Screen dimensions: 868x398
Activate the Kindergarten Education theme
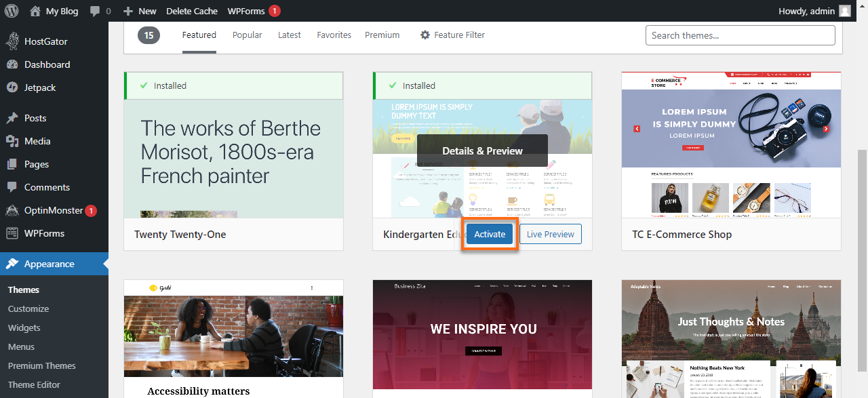tap(490, 233)
